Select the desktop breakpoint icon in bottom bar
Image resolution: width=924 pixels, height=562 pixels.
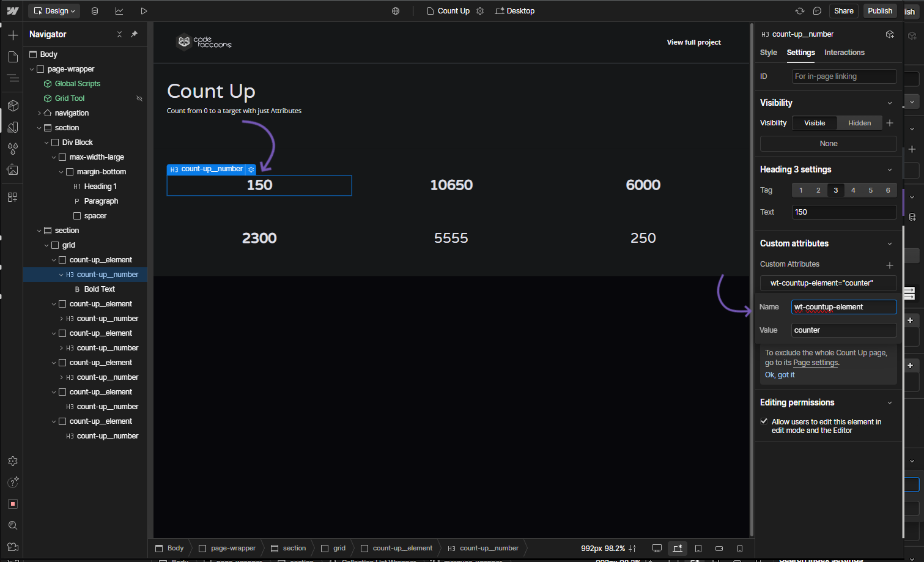[657, 549]
